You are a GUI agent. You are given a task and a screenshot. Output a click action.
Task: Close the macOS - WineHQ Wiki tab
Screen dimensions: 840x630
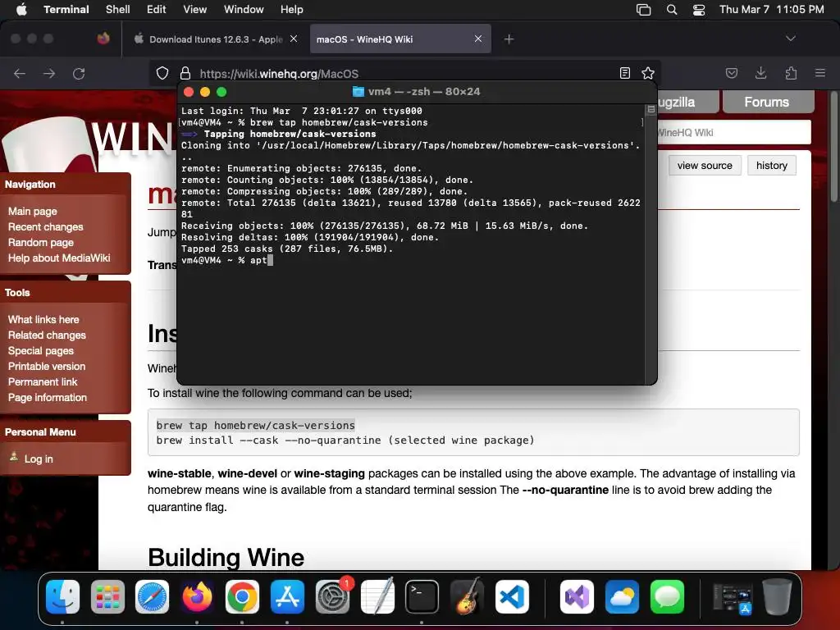[x=478, y=39]
